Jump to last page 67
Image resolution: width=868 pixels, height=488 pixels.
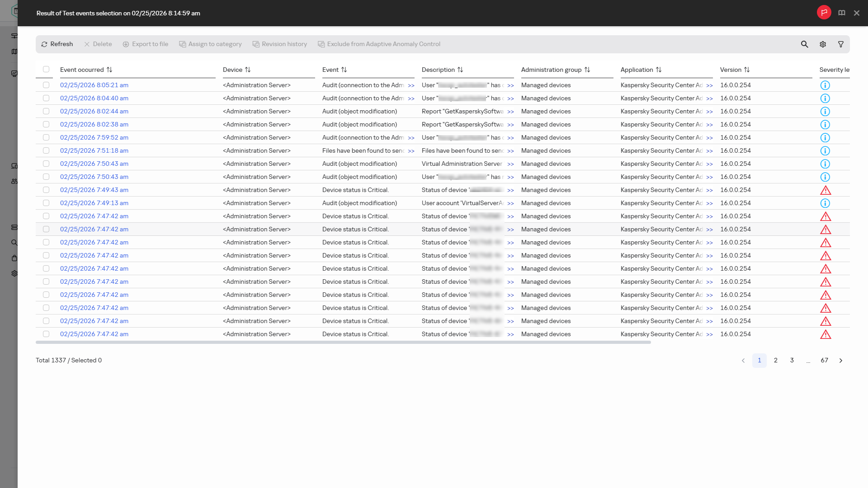[825, 361]
